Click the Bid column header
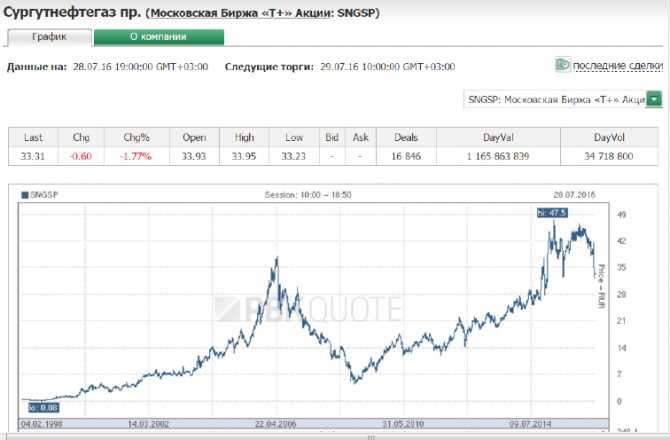This screenshot has width=670, height=440. point(332,138)
